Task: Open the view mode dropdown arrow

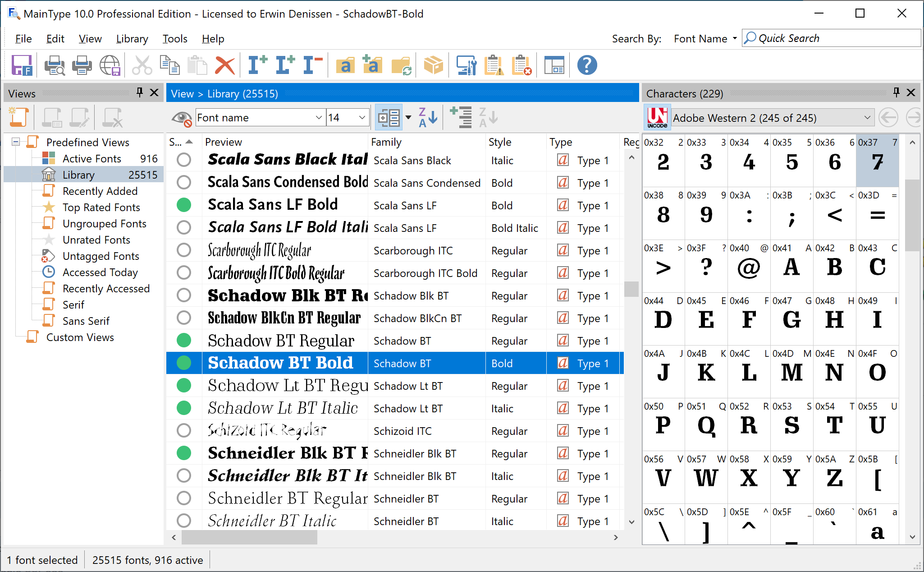Action: point(408,118)
